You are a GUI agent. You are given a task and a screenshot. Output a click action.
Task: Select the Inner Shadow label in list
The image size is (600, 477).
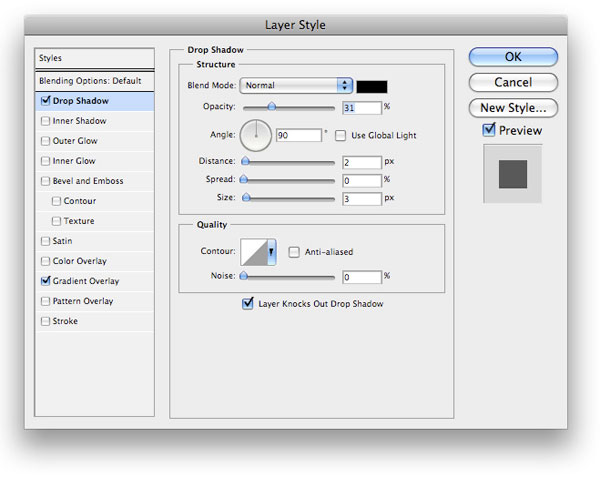[80, 121]
